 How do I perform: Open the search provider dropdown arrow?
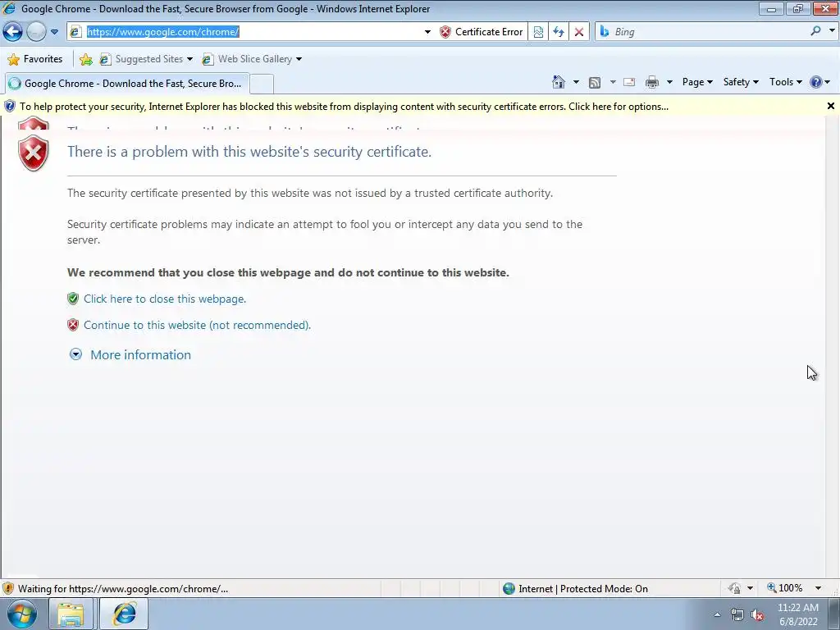click(x=832, y=31)
